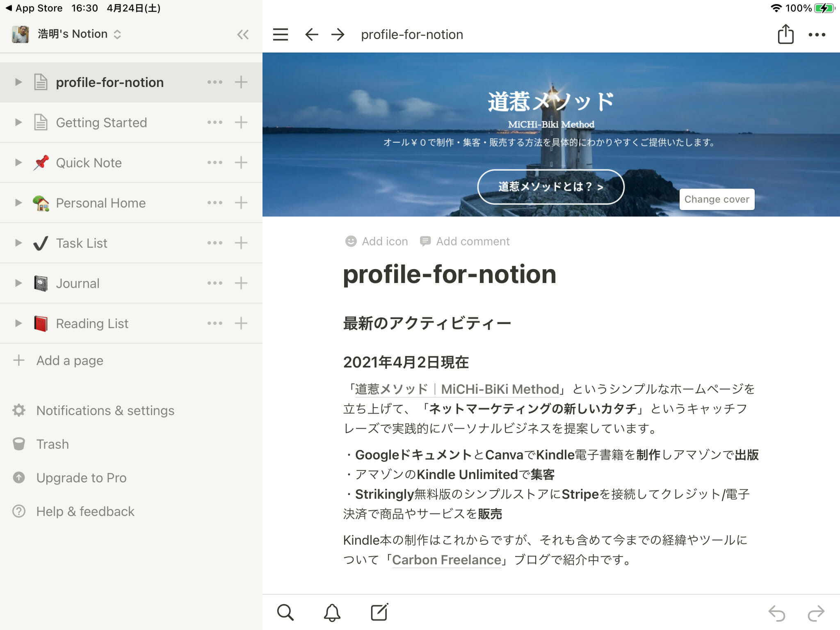This screenshot has width=840, height=630.
Task: Tap the redo arrow icon
Action: point(816,613)
